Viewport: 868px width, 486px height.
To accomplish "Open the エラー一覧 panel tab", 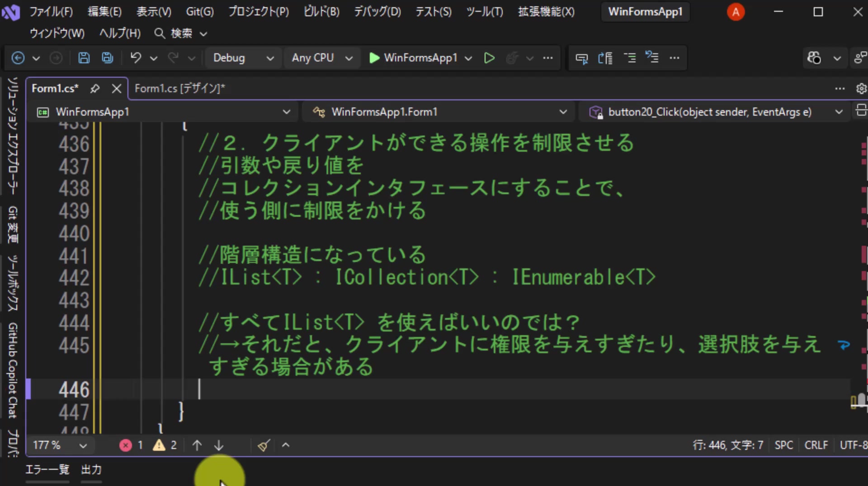I will [47, 470].
